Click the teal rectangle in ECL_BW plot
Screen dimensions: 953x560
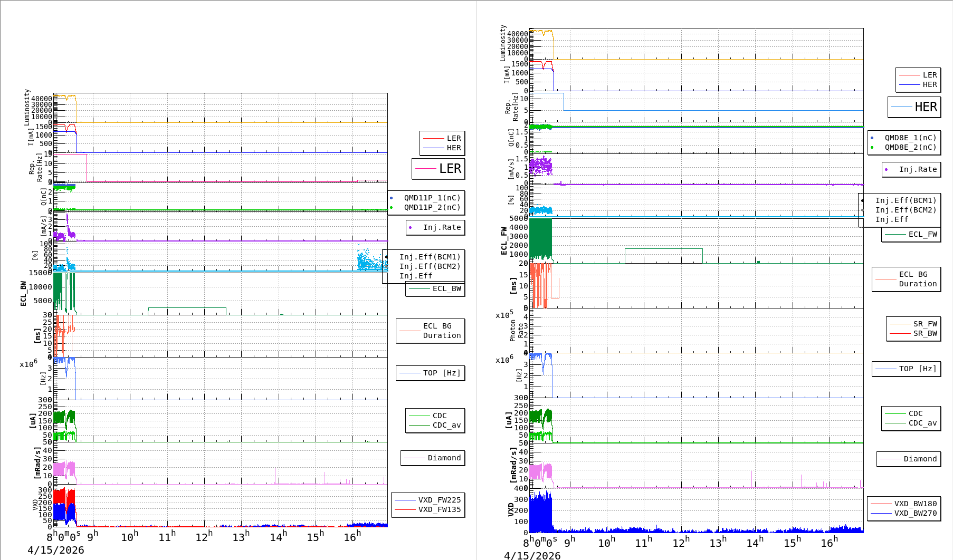[187, 311]
